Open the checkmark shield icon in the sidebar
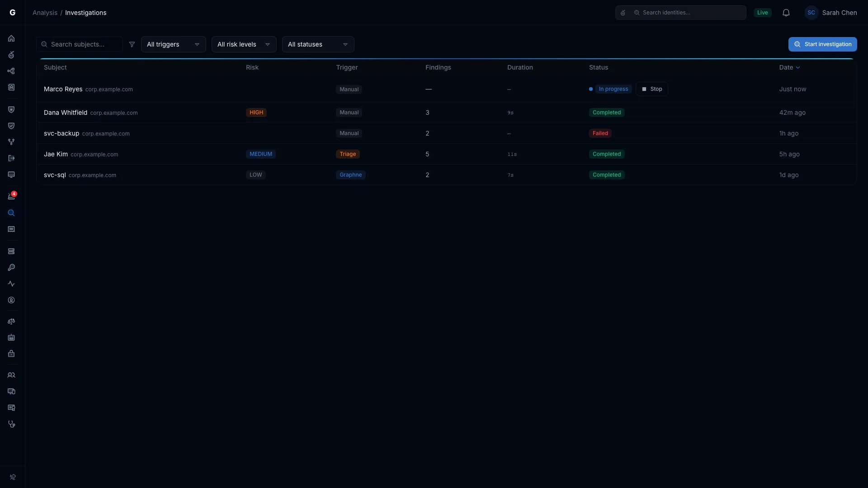The image size is (868, 488). [11, 126]
